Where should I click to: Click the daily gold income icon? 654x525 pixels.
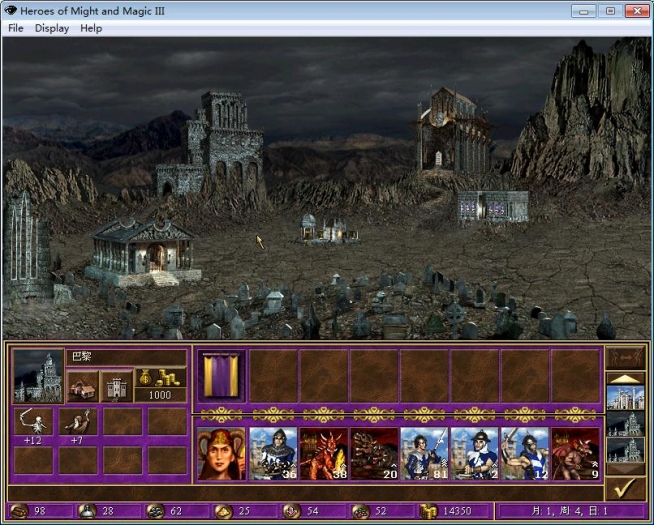click(161, 377)
